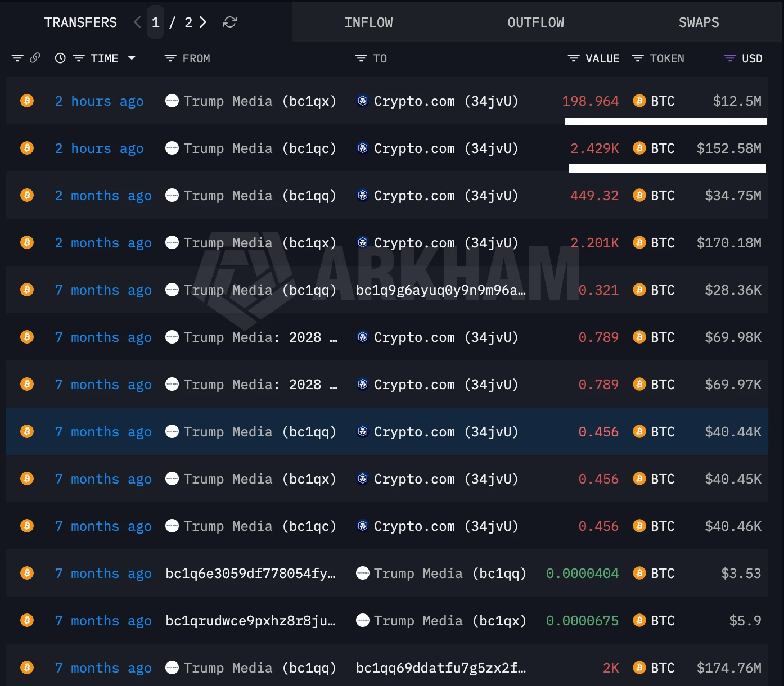Click BTC token icon in $34.75M row

point(639,195)
